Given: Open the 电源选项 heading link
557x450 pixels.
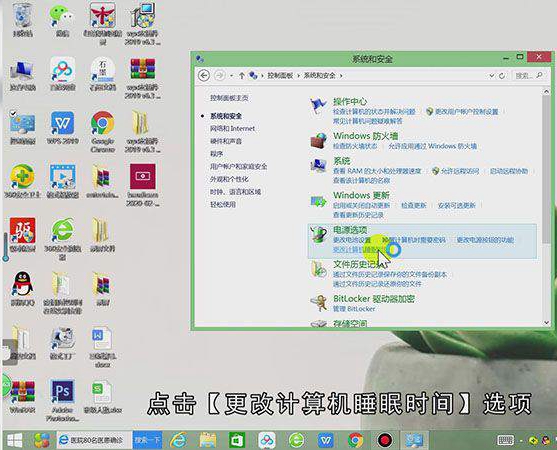Looking at the screenshot, I should (350, 230).
